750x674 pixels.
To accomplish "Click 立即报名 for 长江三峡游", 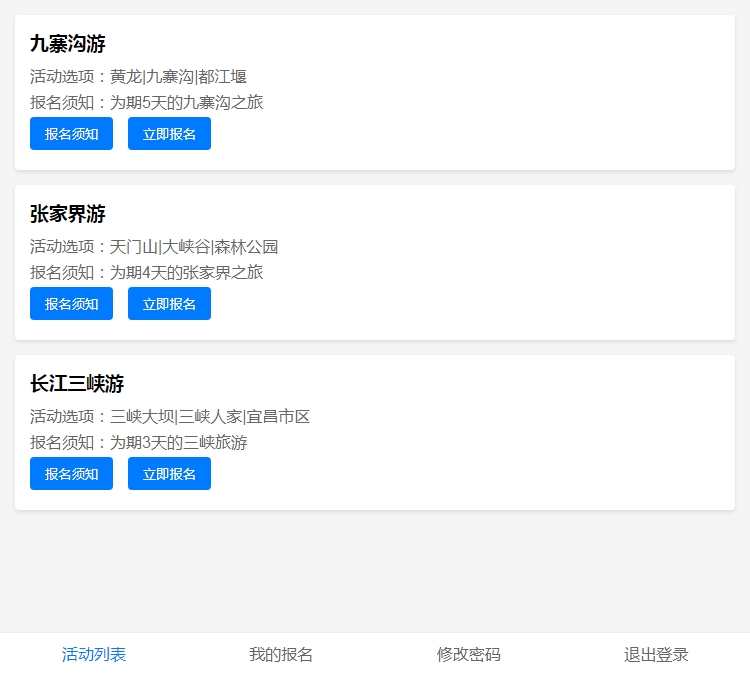I will pyautogui.click(x=169, y=473).
